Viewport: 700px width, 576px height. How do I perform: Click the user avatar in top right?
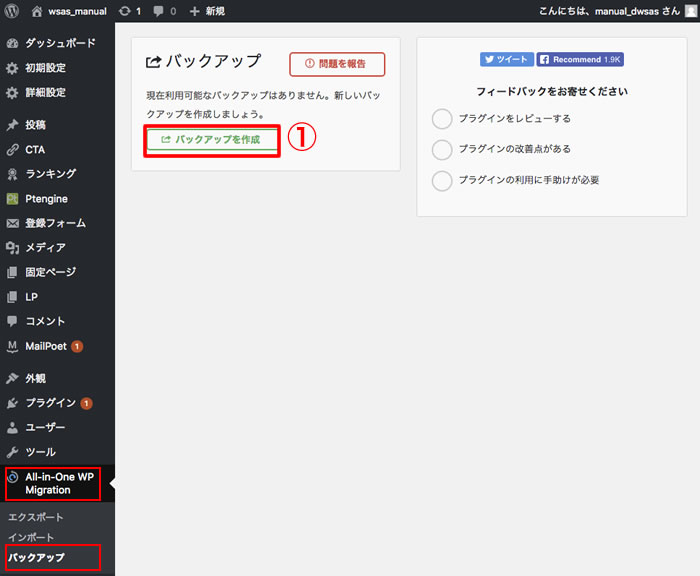pyautogui.click(x=690, y=11)
